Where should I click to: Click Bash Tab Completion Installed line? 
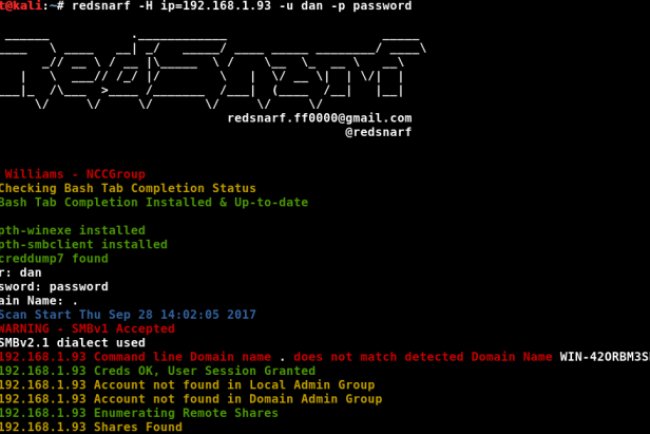(154, 202)
